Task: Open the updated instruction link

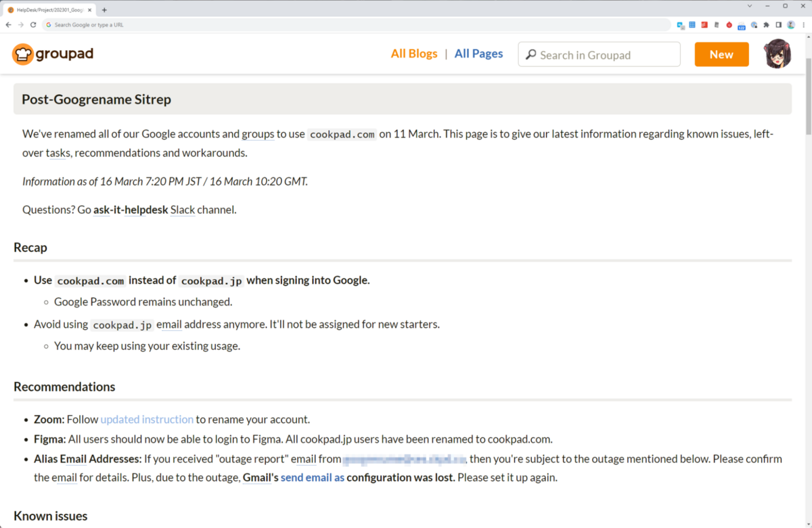Action: click(147, 419)
